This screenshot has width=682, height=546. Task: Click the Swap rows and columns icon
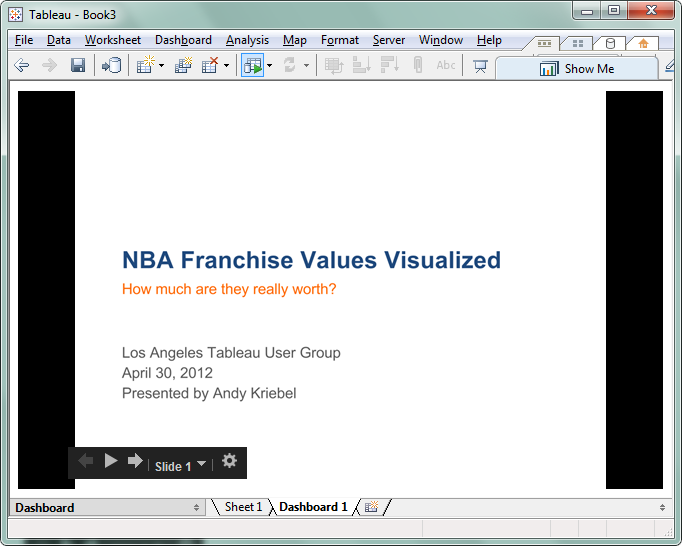point(334,65)
